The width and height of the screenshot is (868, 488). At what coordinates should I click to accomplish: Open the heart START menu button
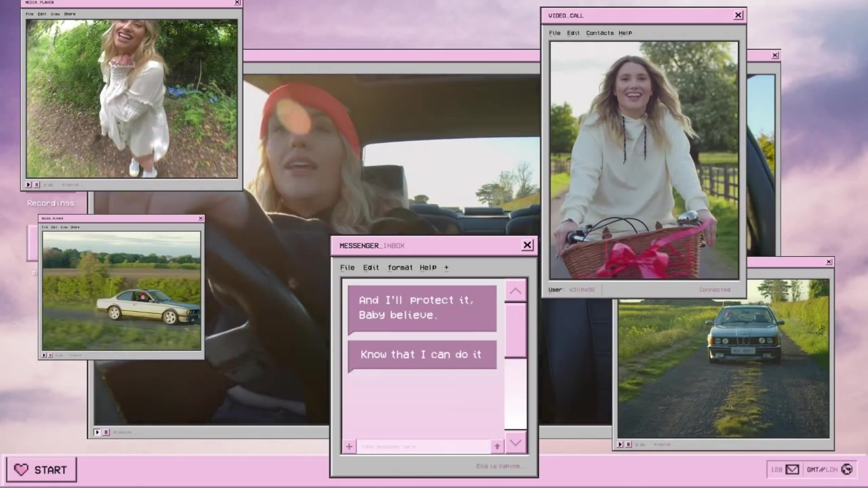pos(41,470)
